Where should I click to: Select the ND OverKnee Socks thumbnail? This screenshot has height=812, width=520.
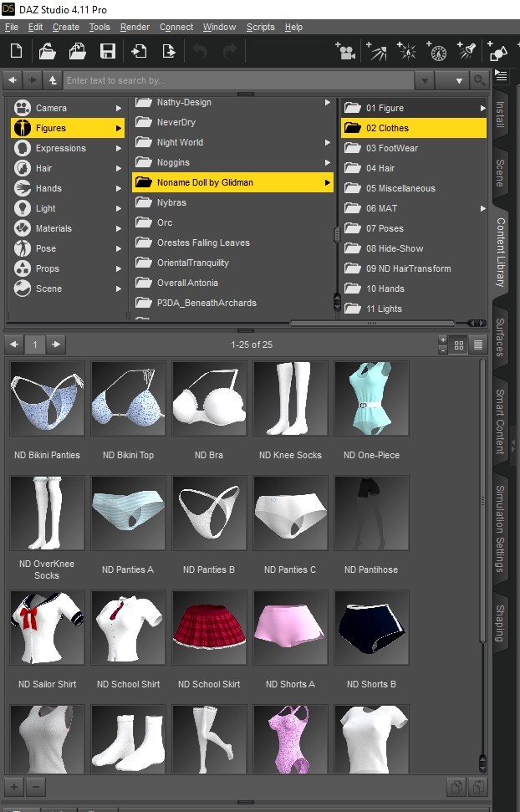pyautogui.click(x=47, y=513)
